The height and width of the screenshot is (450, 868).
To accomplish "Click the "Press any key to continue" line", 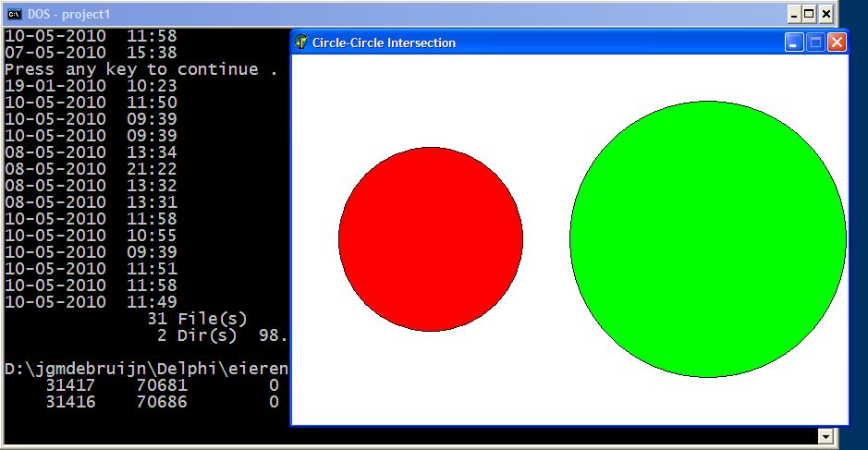I will point(141,69).
